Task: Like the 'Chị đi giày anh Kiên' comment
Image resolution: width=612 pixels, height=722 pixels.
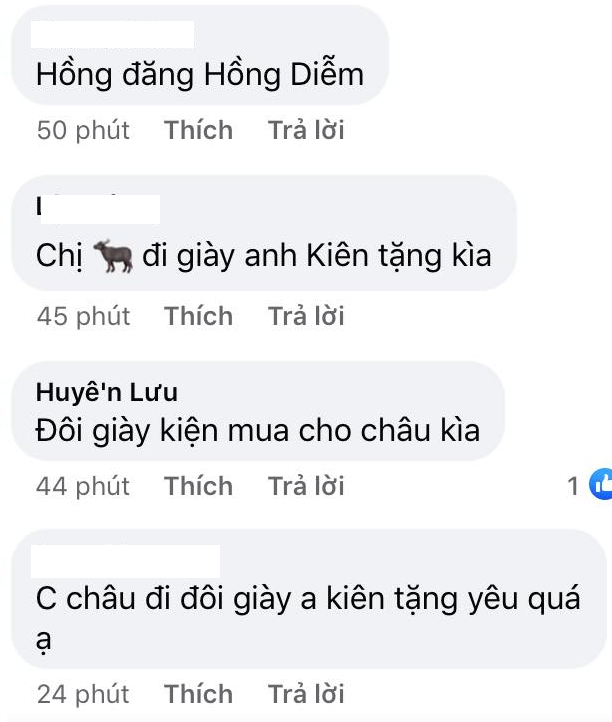Action: [x=198, y=316]
